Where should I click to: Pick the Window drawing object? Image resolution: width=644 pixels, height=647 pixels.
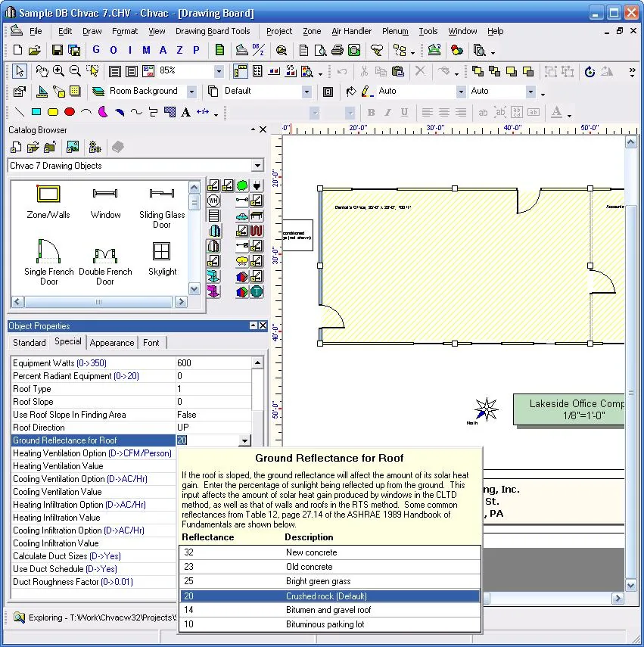click(105, 201)
